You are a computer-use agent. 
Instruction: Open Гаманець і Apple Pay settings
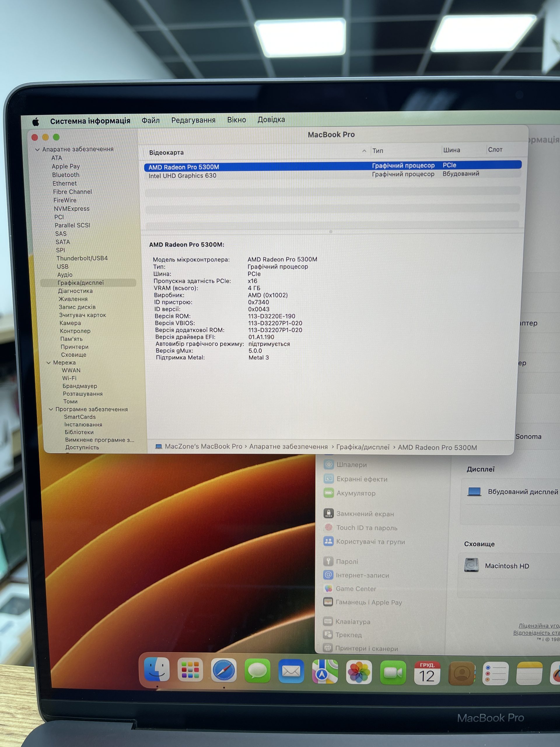point(368,602)
